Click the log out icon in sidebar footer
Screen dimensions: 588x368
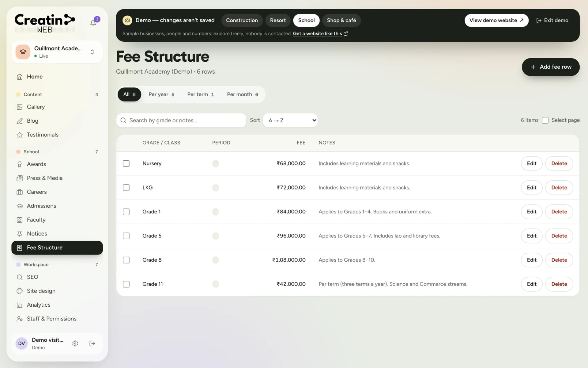click(92, 343)
